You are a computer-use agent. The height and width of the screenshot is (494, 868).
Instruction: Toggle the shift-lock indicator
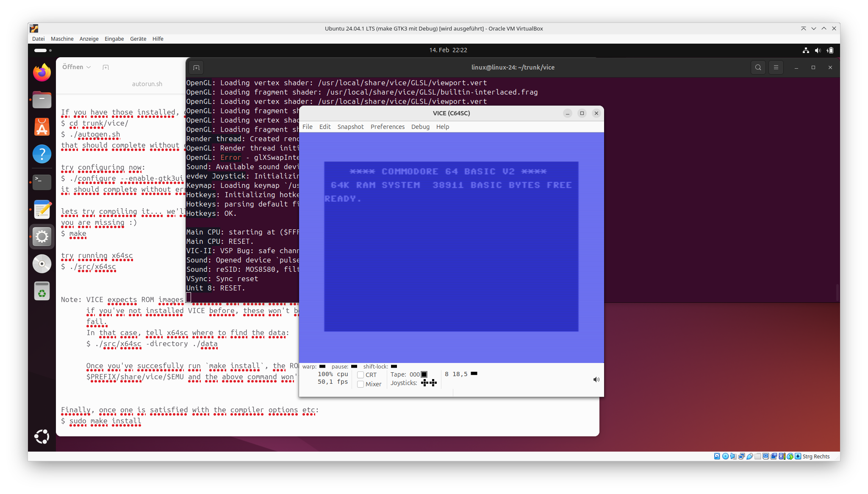point(394,366)
